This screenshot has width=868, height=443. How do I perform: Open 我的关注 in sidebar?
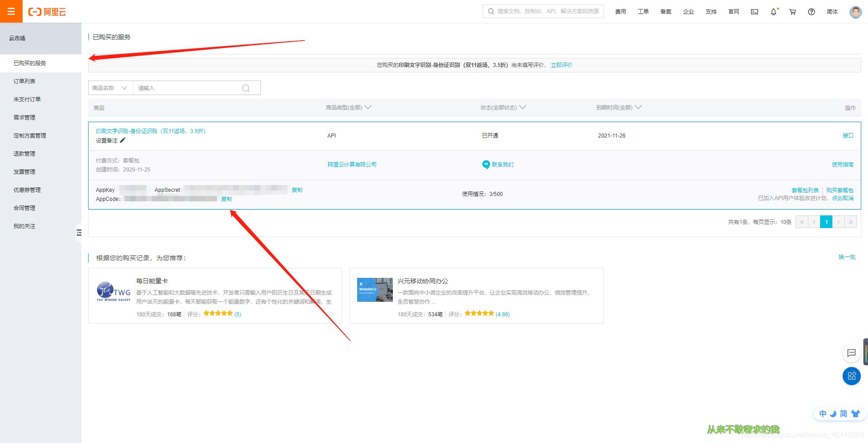pos(41,226)
